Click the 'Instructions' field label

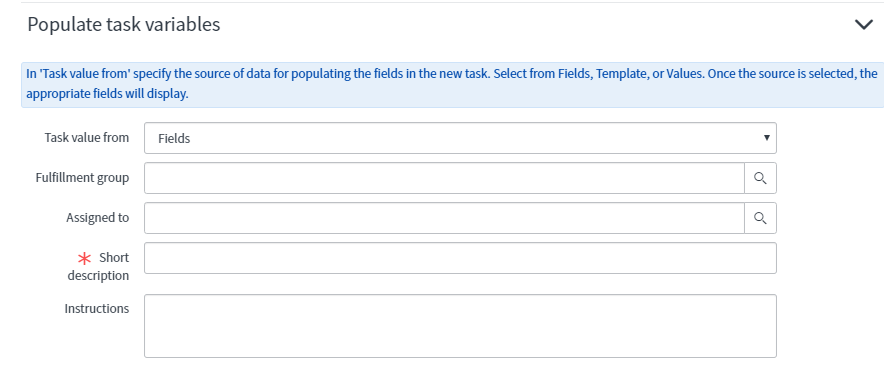[96, 309]
